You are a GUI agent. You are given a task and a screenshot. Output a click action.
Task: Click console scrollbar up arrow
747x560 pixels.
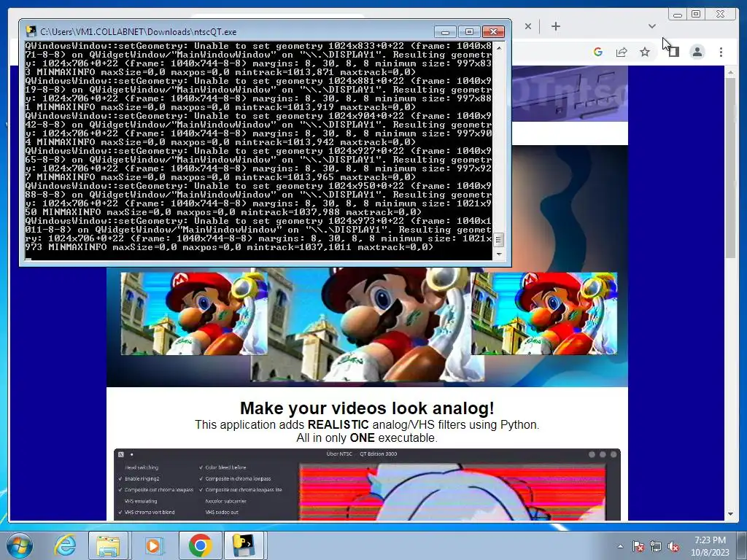pyautogui.click(x=498, y=47)
